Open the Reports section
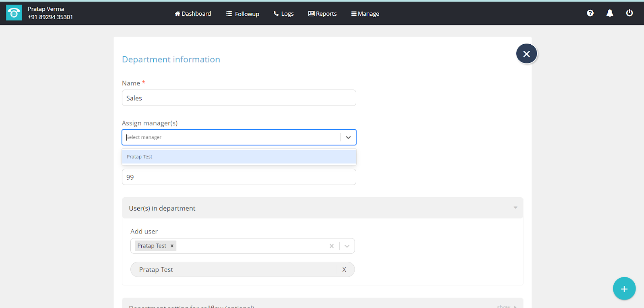The width and height of the screenshot is (644, 308). (x=322, y=14)
